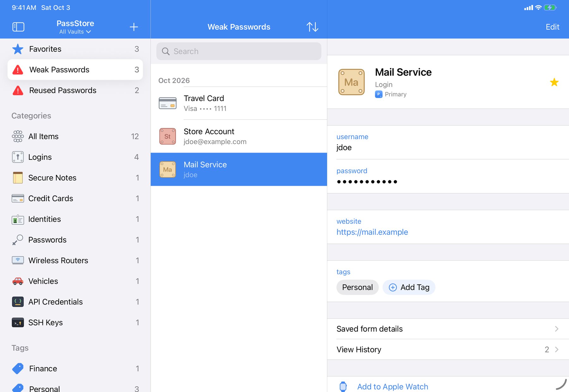
Task: Open the Travel Card item
Action: 239,103
